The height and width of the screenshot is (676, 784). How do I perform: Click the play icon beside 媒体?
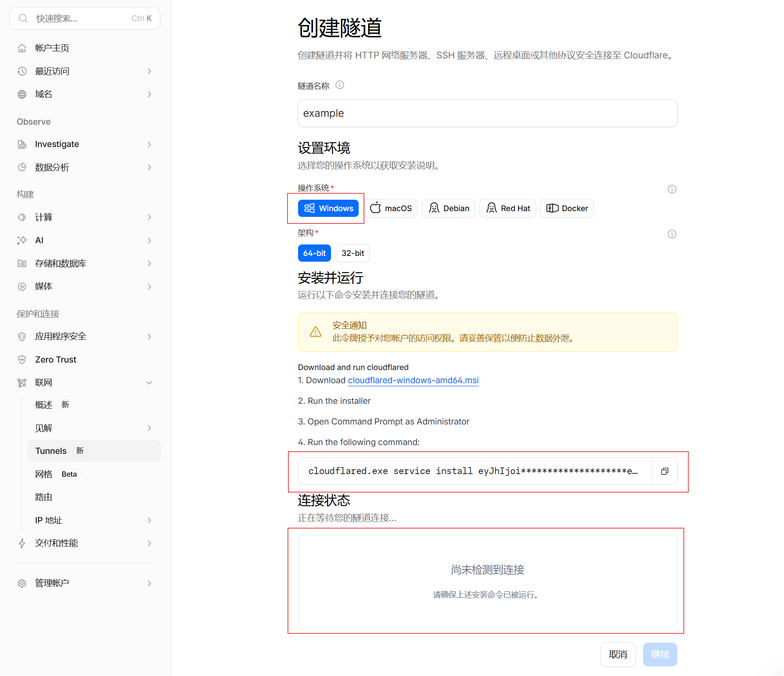22,287
